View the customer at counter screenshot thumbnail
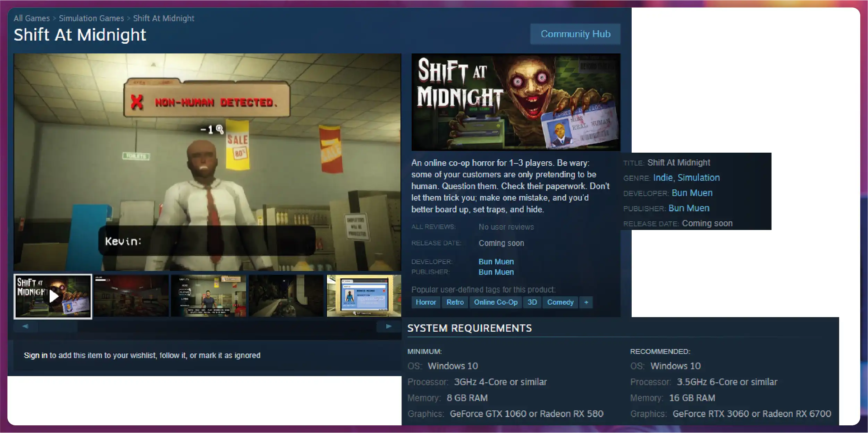 click(x=208, y=296)
